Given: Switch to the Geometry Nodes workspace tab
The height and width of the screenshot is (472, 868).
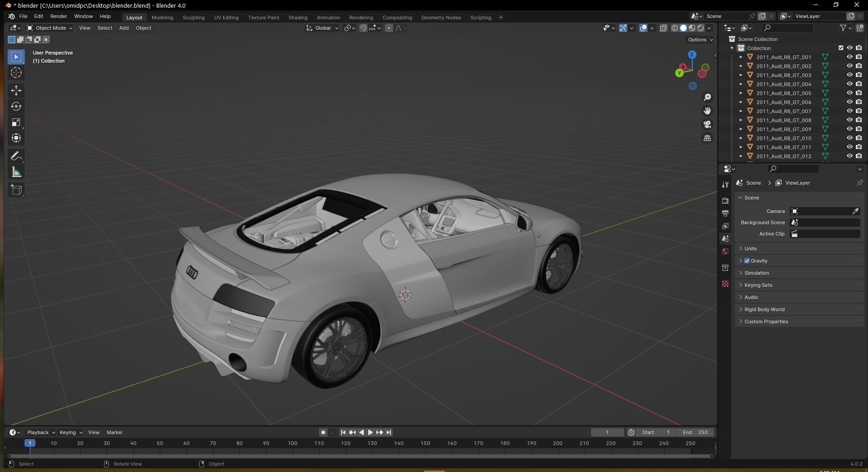Looking at the screenshot, I should [441, 18].
